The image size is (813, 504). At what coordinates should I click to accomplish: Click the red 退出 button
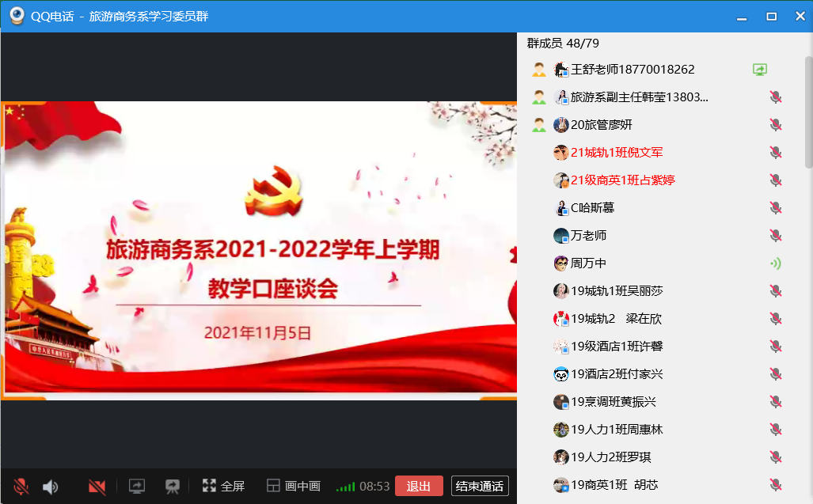419,486
